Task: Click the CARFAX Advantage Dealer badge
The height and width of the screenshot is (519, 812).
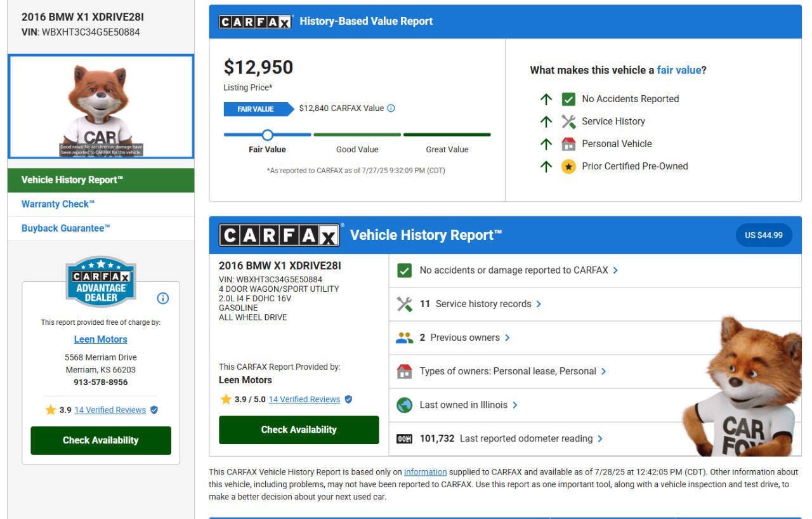Action: (101, 281)
